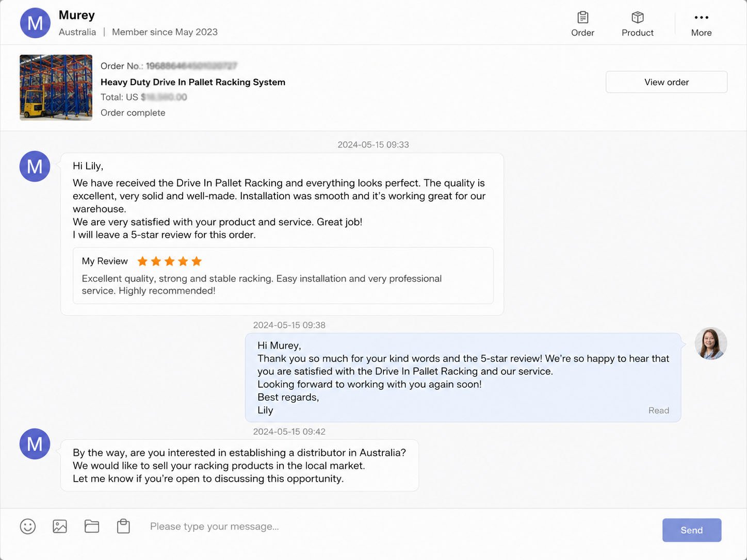
Task: Click Send to submit the message
Action: coord(691,530)
